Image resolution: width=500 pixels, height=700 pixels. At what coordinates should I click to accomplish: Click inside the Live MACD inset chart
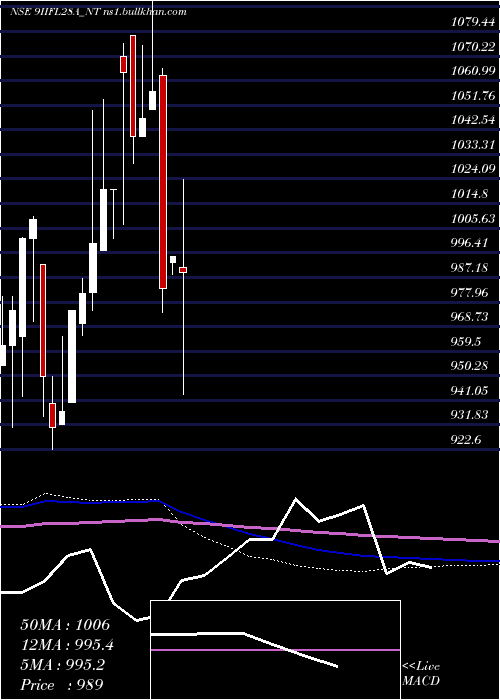[275, 650]
